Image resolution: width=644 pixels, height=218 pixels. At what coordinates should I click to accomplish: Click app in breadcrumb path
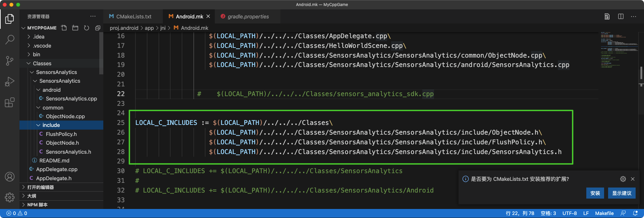click(x=149, y=28)
